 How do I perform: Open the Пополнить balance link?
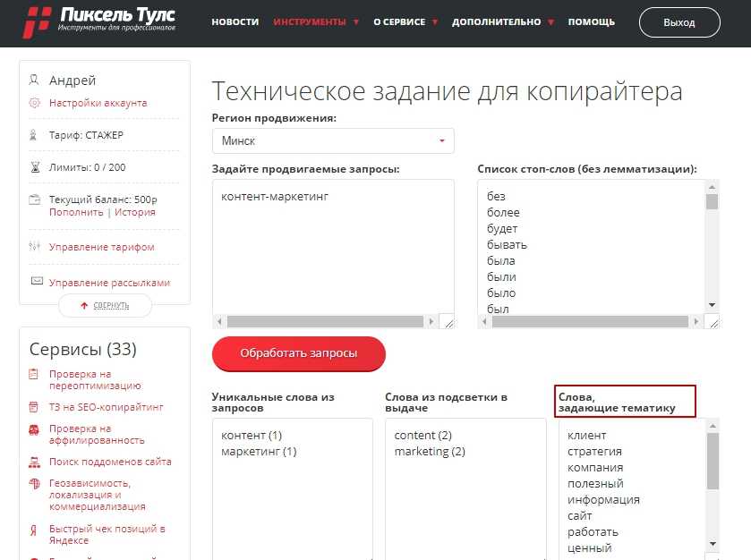click(x=76, y=212)
